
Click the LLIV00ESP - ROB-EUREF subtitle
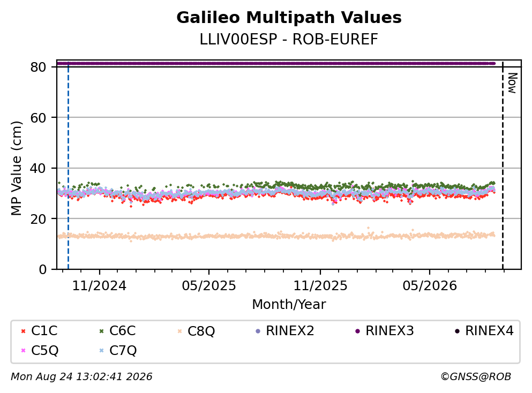(289, 39)
